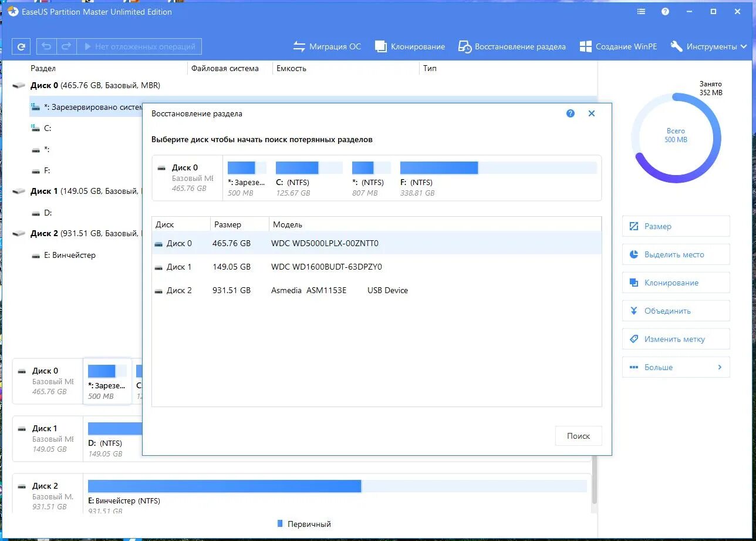756x541 pixels.
Task: Expand the Больше menu in the right panel
Action: [676, 367]
